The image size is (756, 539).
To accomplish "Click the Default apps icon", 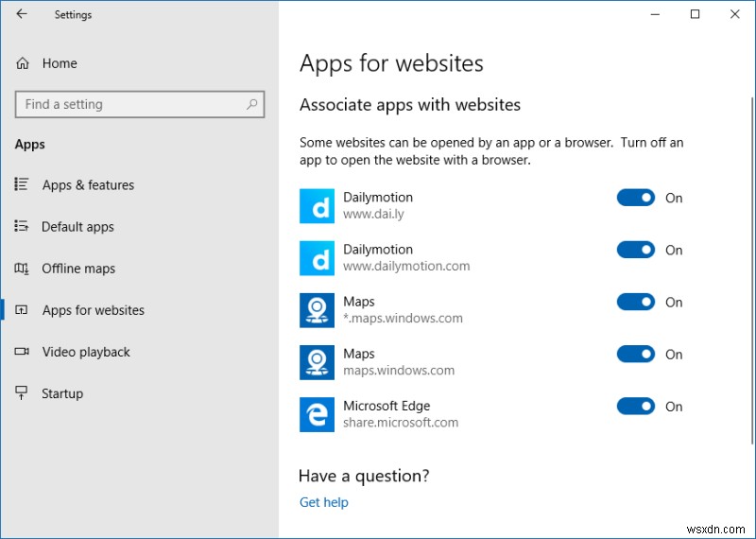I will [22, 226].
